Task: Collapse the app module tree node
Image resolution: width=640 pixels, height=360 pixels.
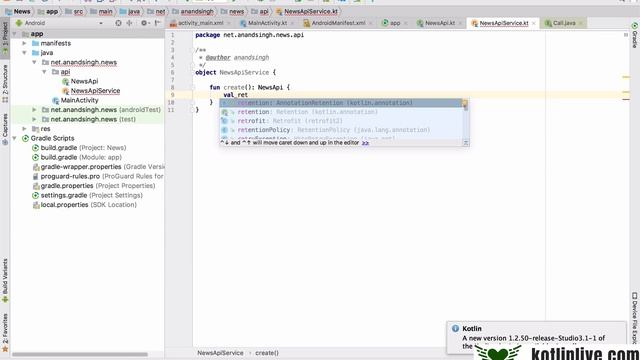Action: point(15,34)
